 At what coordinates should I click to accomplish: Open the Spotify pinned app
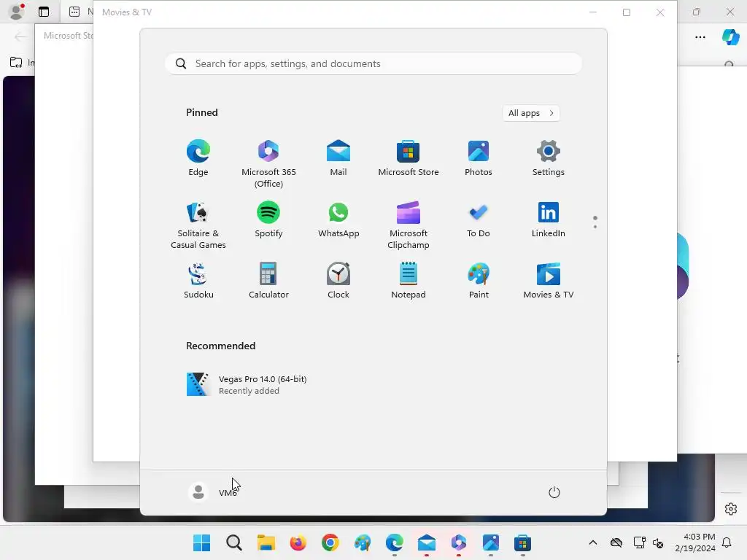[268, 219]
